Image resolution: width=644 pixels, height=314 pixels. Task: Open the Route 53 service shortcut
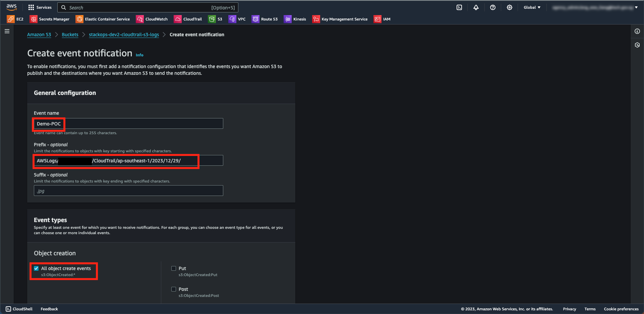[265, 19]
